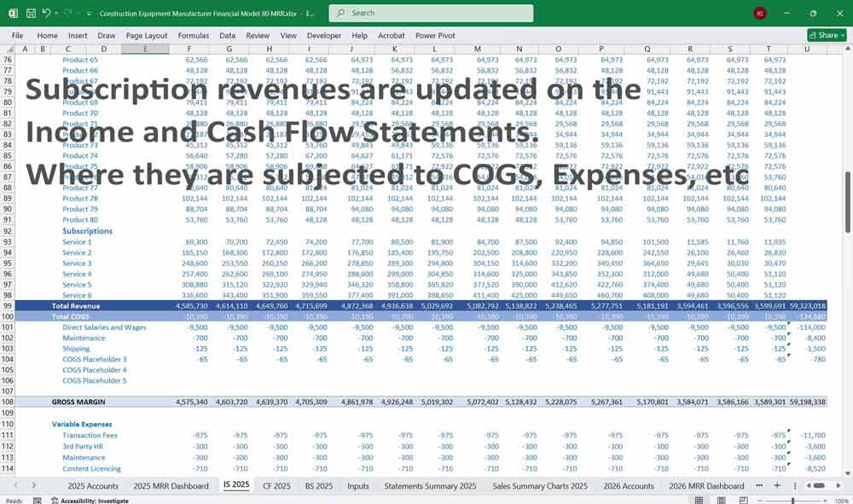The image size is (853, 504).
Task: Click the Undo icon
Action: pos(47,13)
